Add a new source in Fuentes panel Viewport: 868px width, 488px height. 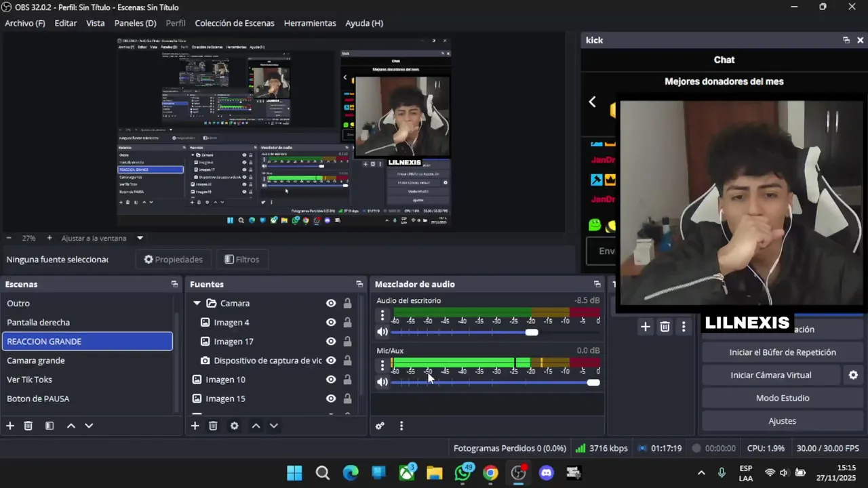pos(195,426)
